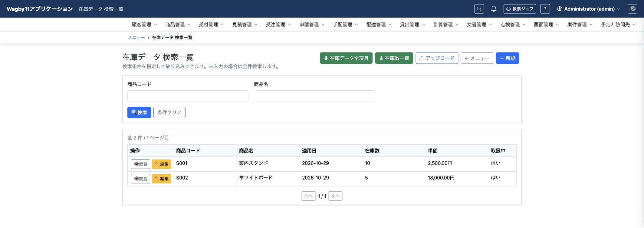Edit the S002 row with 編集
The image size is (644, 228).
tap(162, 179)
